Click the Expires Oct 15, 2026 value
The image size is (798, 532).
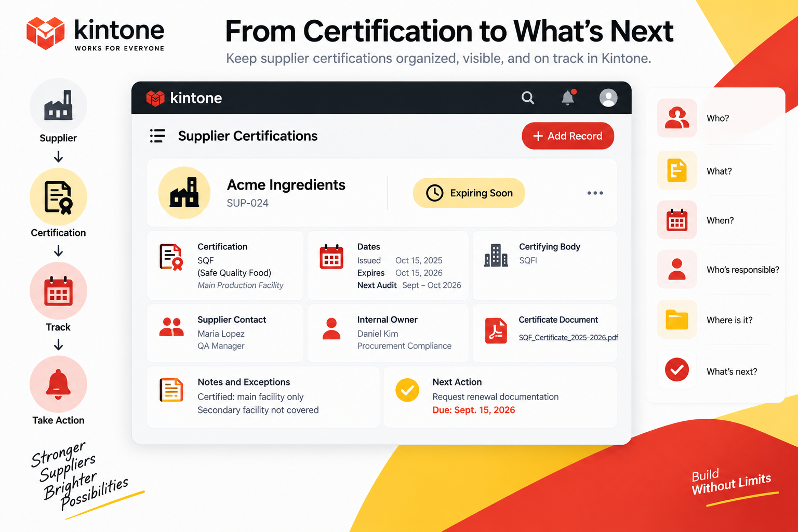point(419,273)
